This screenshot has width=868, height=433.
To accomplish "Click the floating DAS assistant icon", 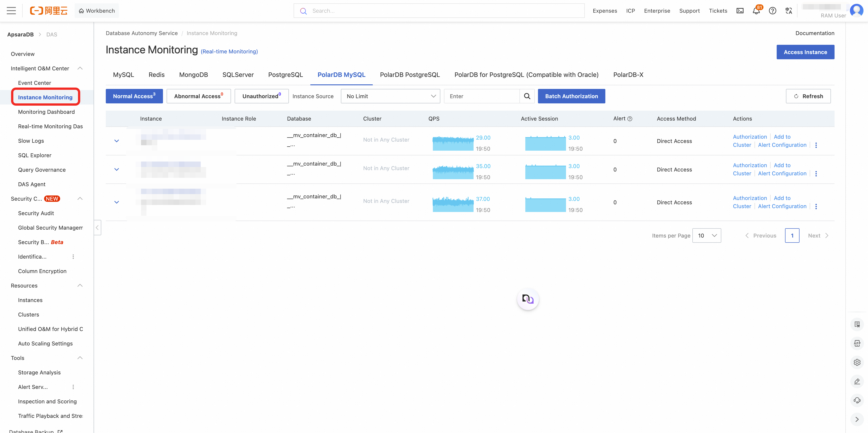I will point(528,299).
